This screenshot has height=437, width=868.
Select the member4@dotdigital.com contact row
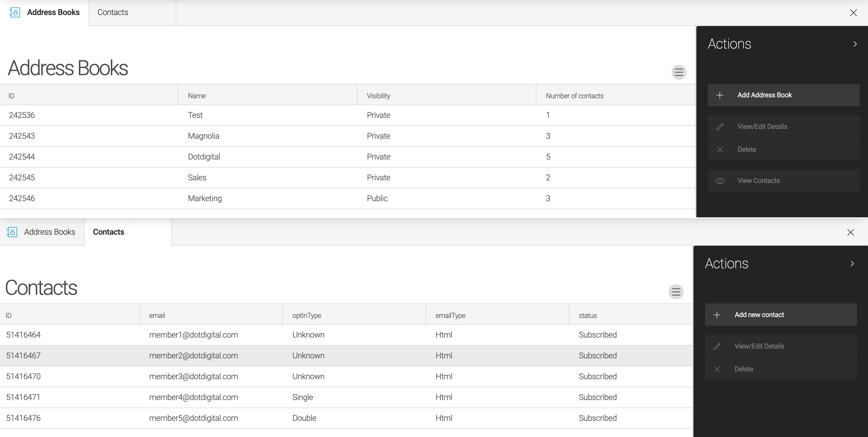(193, 397)
